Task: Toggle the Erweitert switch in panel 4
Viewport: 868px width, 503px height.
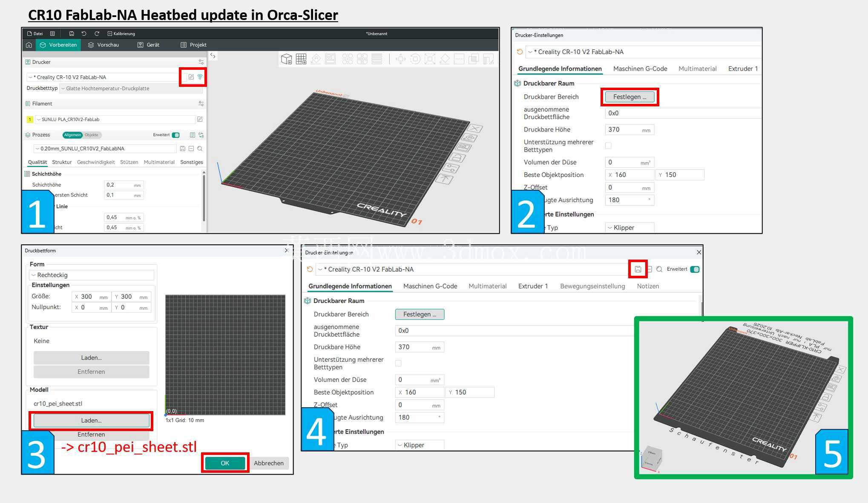Action: pyautogui.click(x=695, y=269)
